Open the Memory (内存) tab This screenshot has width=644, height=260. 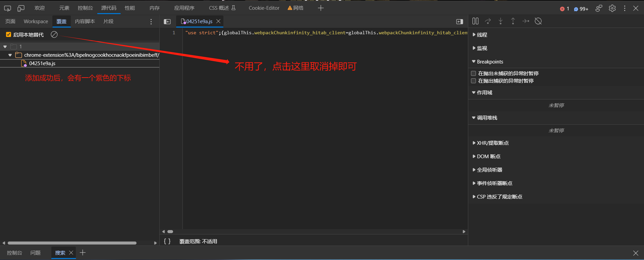155,8
